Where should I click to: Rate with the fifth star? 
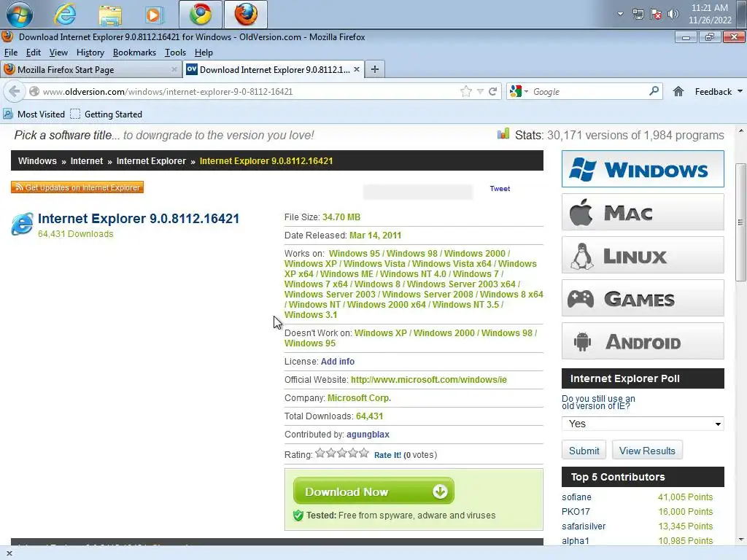pos(364,453)
